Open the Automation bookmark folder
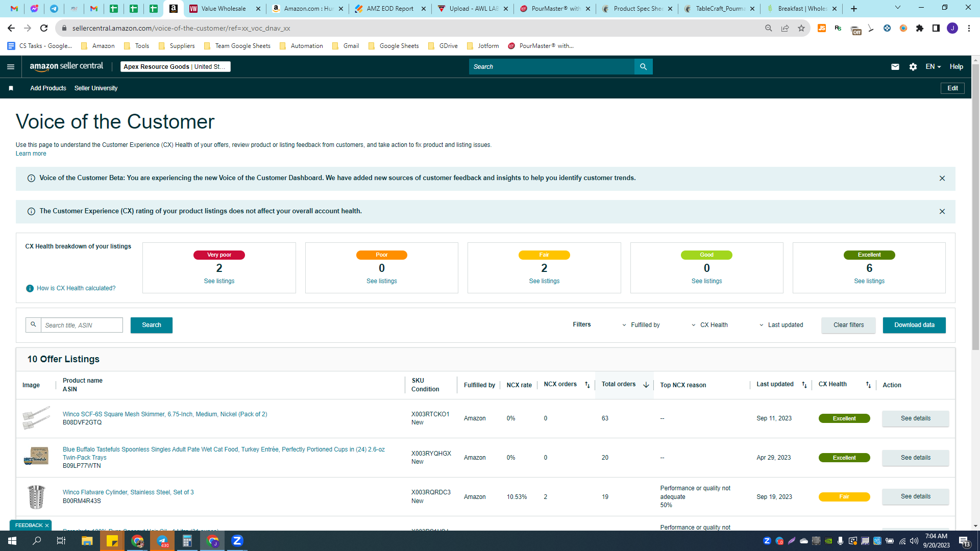 point(301,46)
